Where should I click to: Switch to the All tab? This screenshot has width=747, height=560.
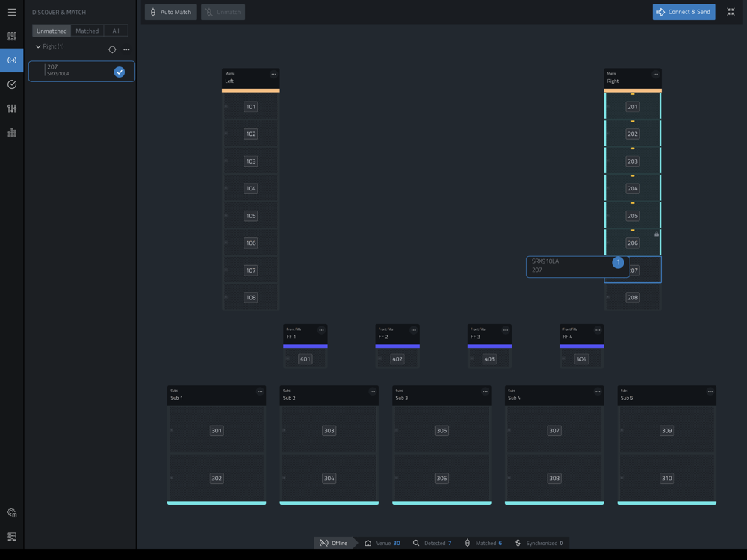pos(116,31)
